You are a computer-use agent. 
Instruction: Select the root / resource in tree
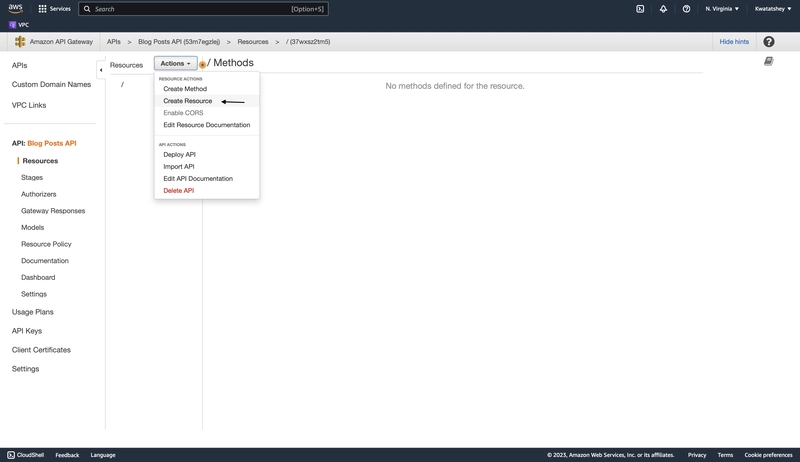pos(122,85)
